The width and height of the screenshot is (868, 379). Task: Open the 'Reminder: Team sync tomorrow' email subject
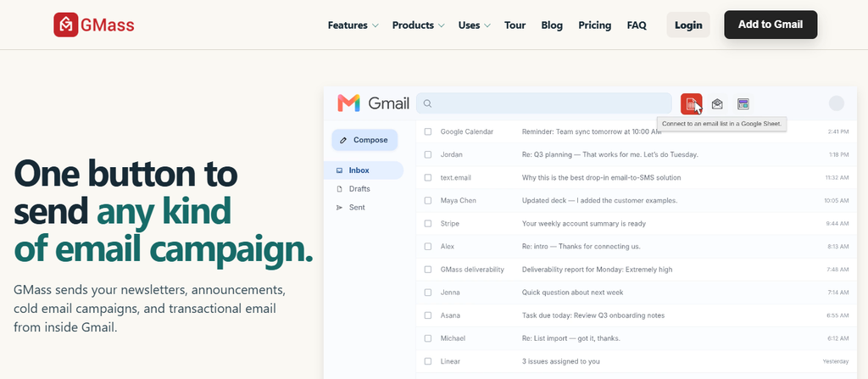tap(591, 131)
